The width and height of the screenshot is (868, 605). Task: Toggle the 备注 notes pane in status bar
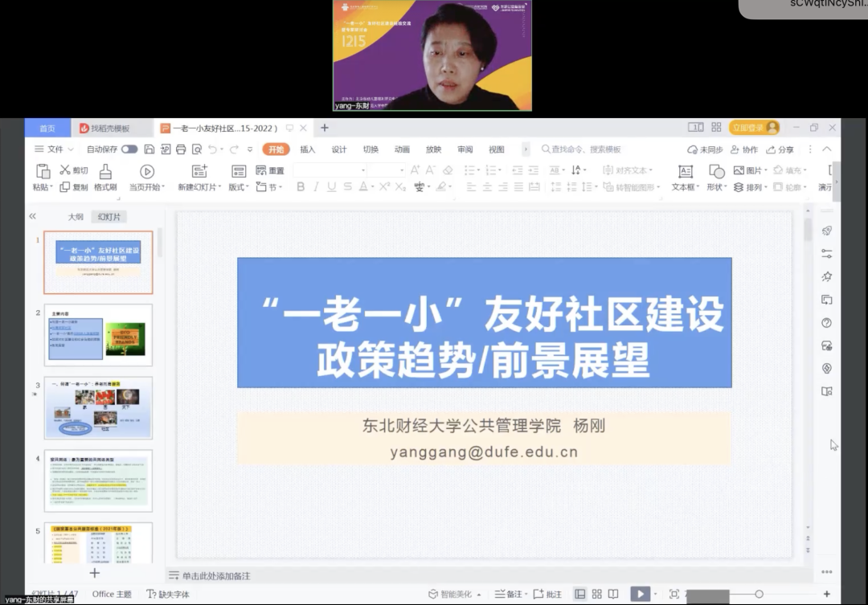click(x=511, y=594)
